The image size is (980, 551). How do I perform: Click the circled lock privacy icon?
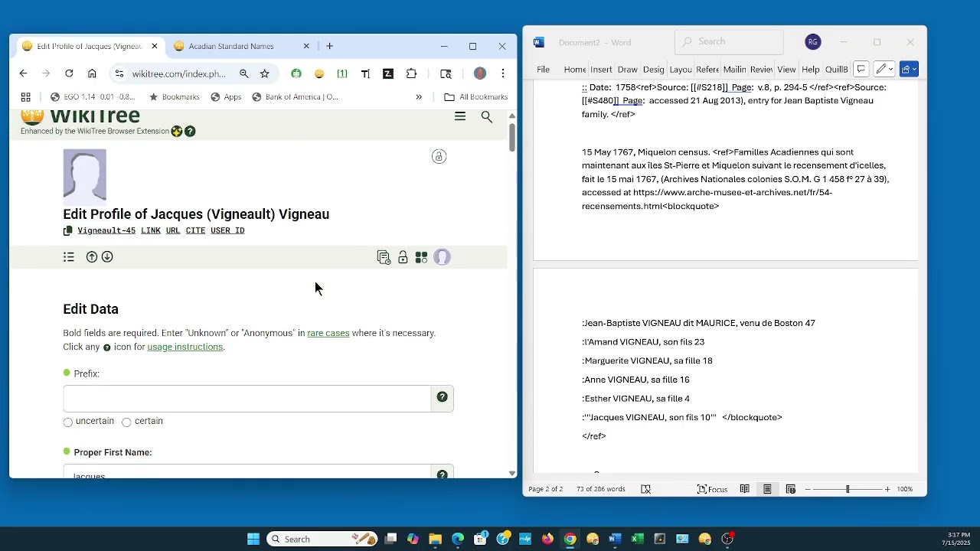click(439, 157)
